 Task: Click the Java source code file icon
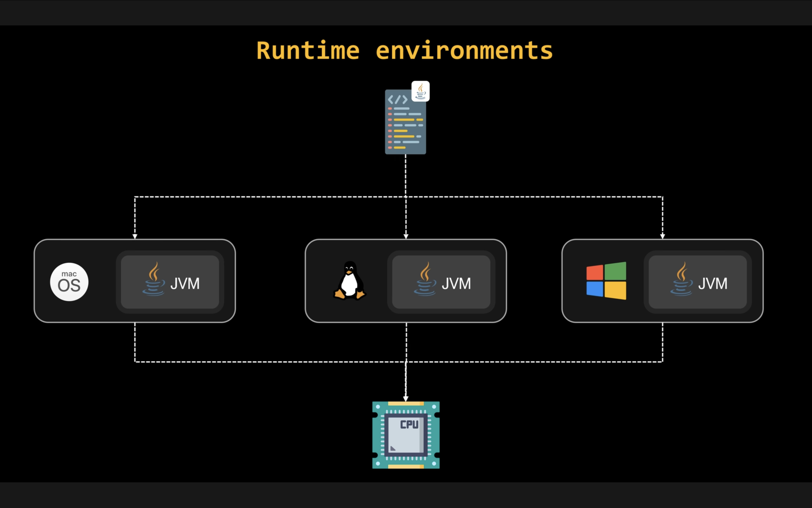click(405, 122)
